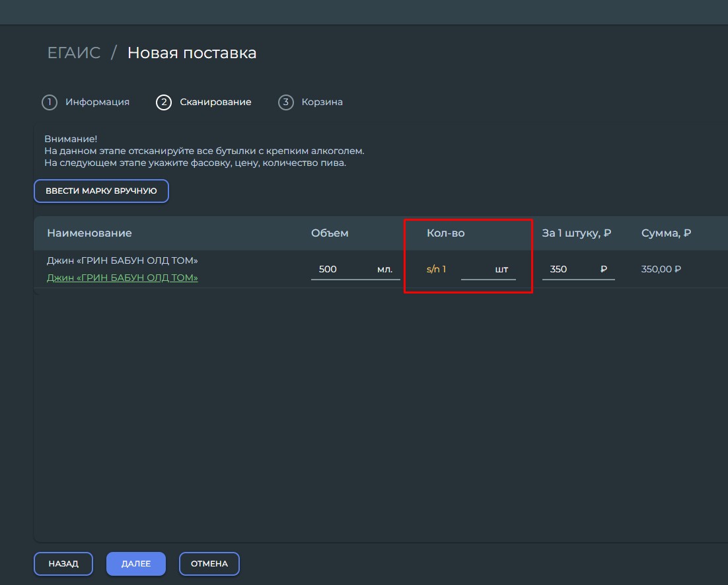
Task: Click the Новая поставка page title
Action: 192,52
